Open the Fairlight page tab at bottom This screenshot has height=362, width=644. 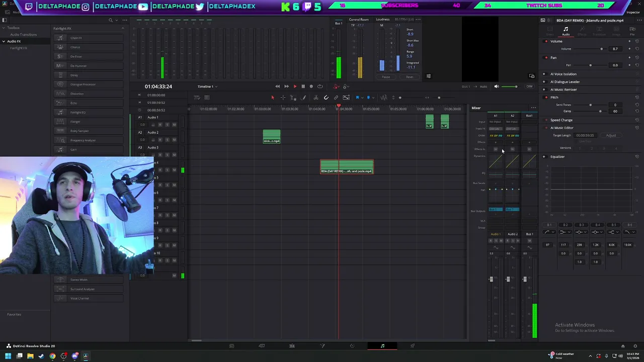(382, 346)
